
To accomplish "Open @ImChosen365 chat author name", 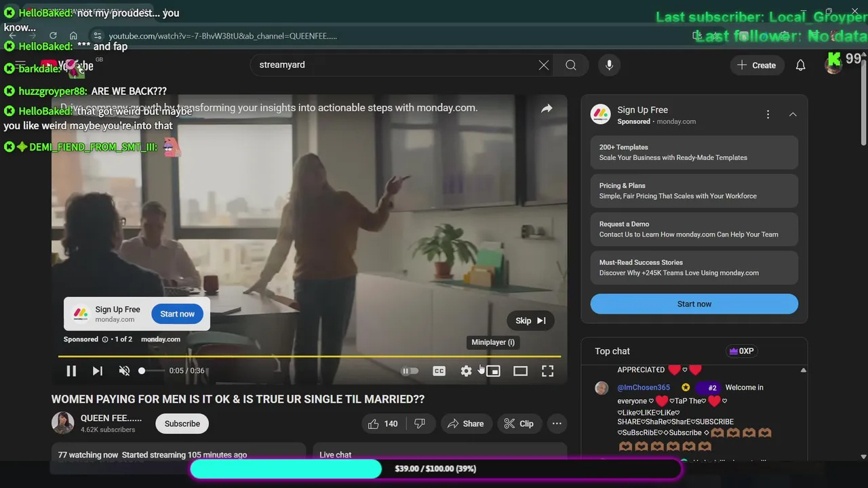I will click(x=644, y=388).
